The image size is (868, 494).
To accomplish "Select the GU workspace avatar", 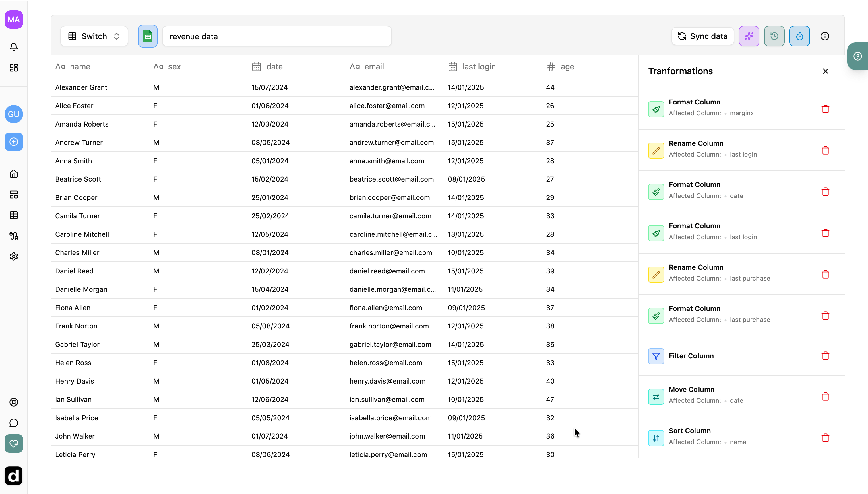I will click(x=13, y=114).
